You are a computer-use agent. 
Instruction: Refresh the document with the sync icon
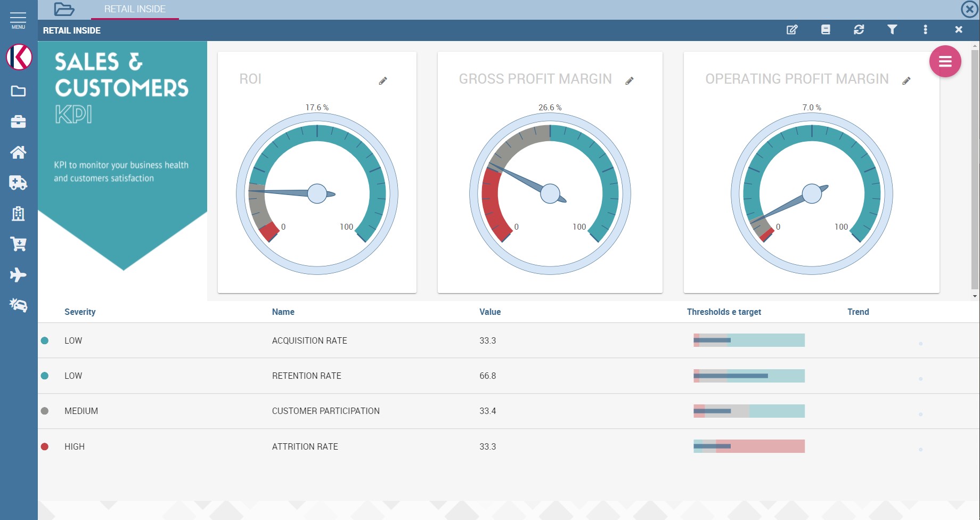tap(859, 30)
